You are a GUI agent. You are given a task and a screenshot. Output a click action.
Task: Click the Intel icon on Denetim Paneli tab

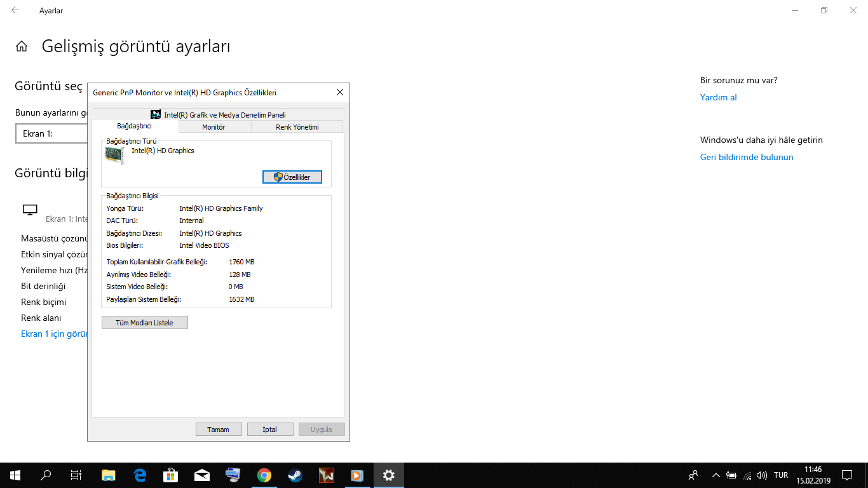click(156, 114)
